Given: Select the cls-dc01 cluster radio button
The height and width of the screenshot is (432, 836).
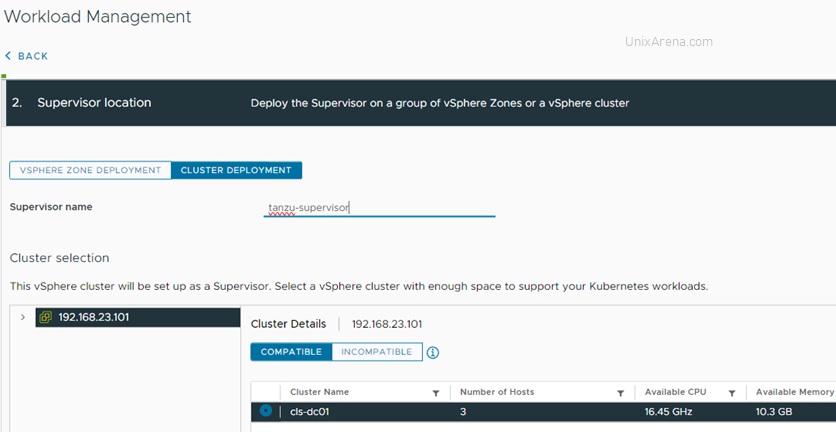Looking at the screenshot, I should (265, 410).
